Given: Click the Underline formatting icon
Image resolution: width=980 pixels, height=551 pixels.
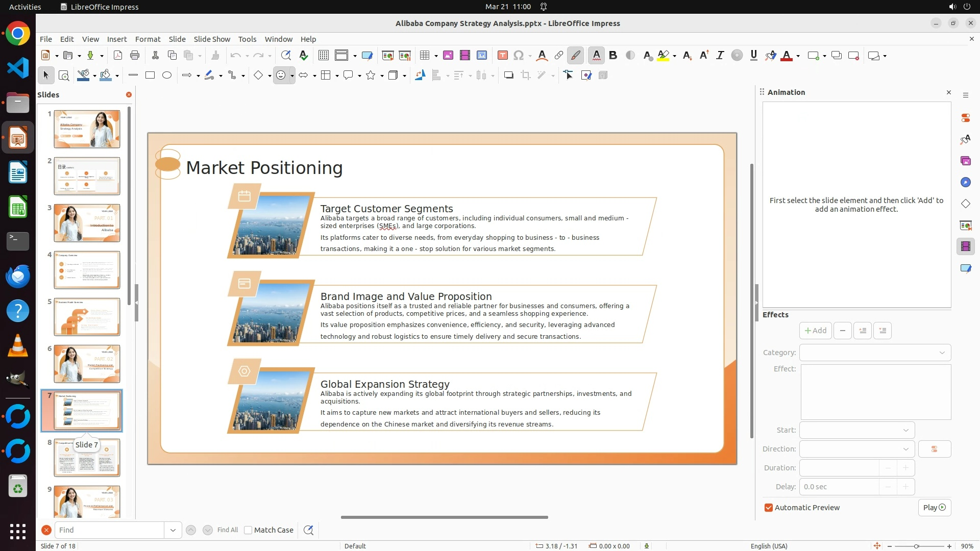Looking at the screenshot, I should point(753,56).
